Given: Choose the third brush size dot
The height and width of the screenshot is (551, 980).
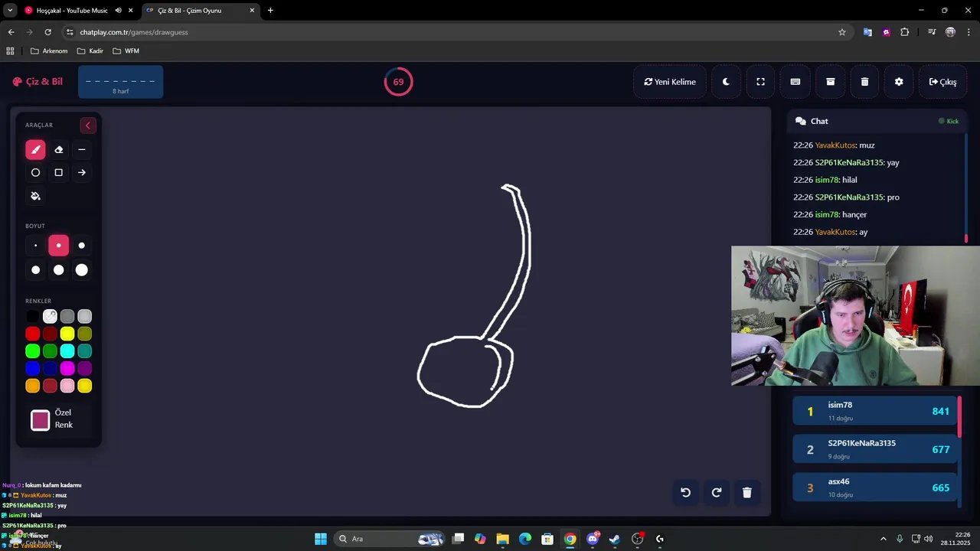Looking at the screenshot, I should tap(82, 246).
